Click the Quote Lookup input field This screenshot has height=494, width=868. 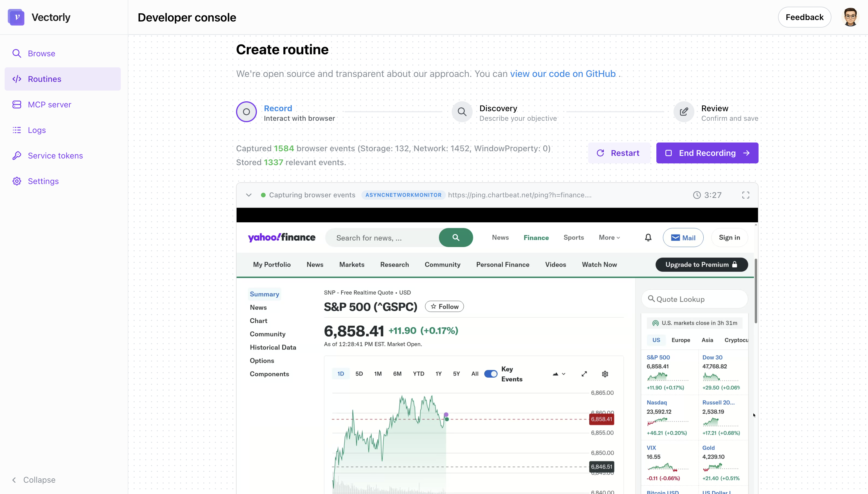tap(695, 299)
